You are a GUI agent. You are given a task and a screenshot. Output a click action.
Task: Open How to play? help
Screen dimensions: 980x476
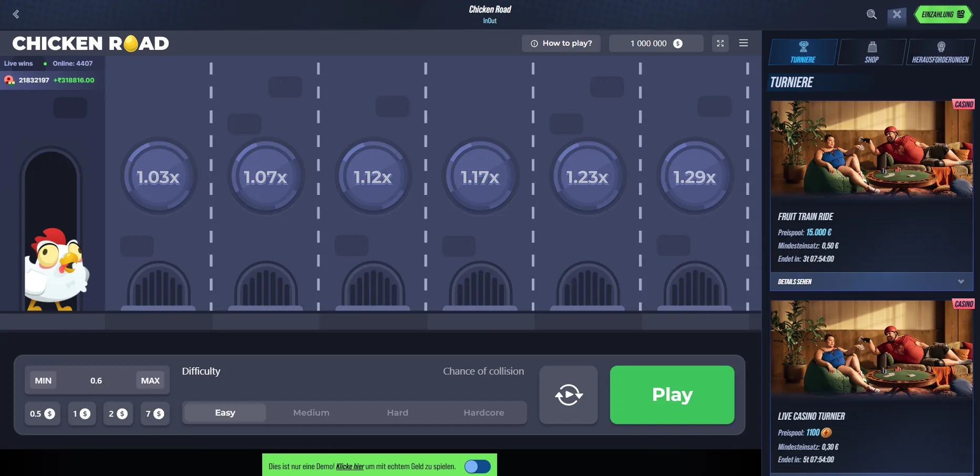click(x=561, y=44)
